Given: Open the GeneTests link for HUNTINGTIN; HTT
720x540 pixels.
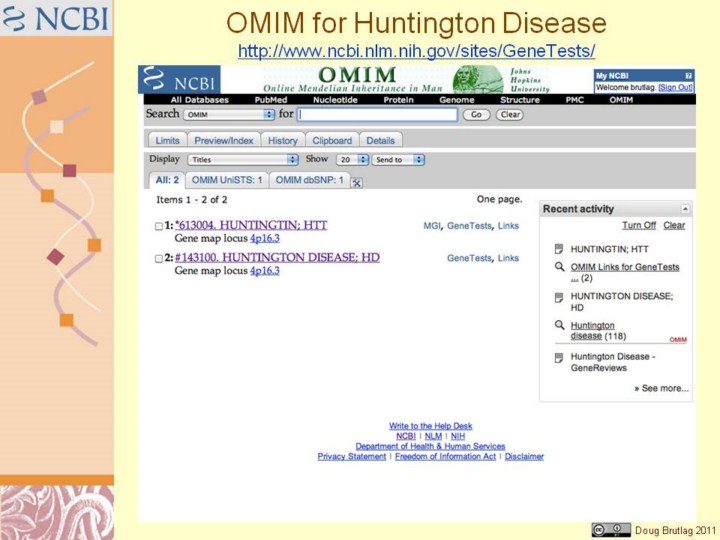Looking at the screenshot, I should (469, 226).
